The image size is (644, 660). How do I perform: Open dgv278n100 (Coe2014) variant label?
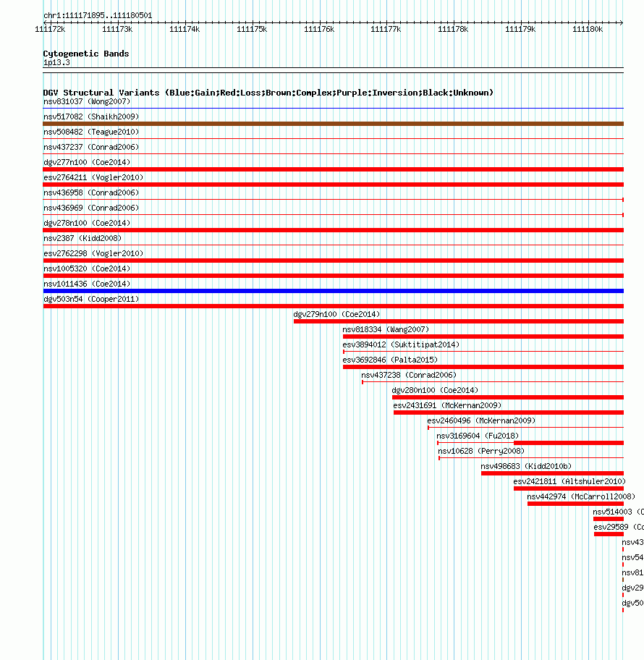[87, 223]
